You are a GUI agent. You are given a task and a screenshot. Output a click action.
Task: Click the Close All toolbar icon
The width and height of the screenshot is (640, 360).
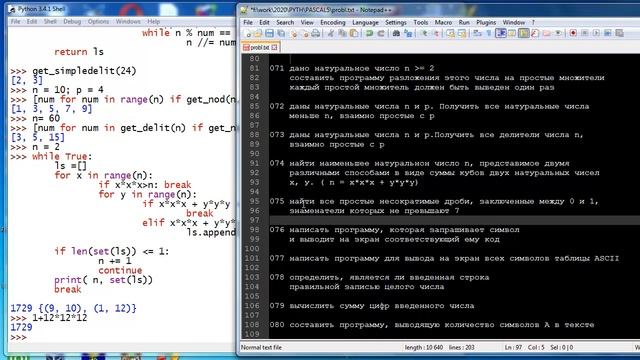click(x=305, y=33)
